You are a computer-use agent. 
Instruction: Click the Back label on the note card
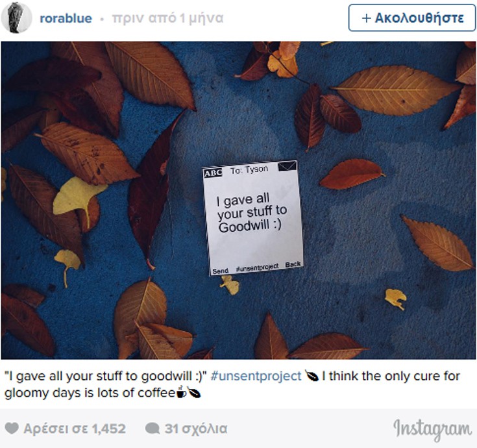(293, 264)
